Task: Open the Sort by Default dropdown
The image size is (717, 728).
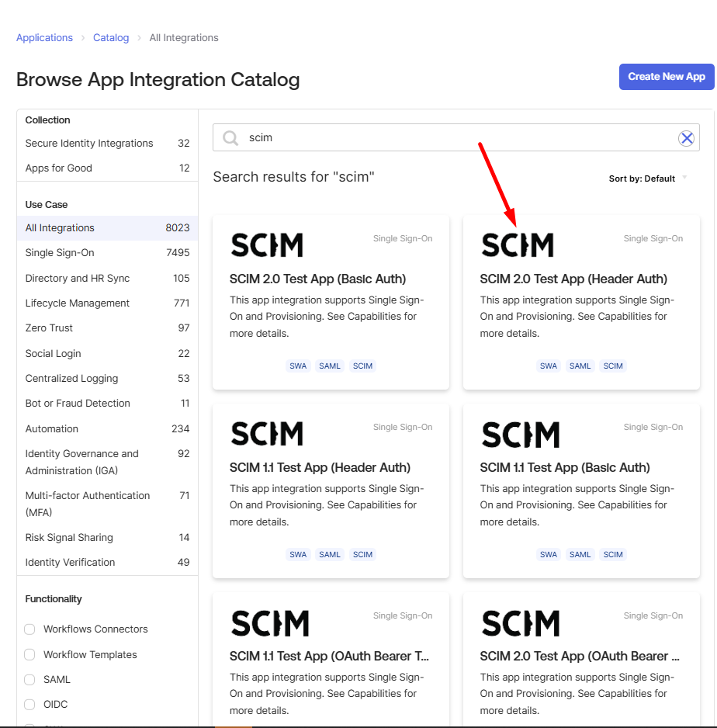Action: tap(647, 179)
